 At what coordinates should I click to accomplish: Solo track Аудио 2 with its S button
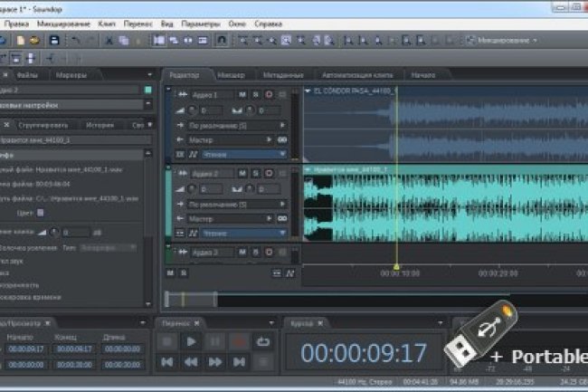point(255,173)
